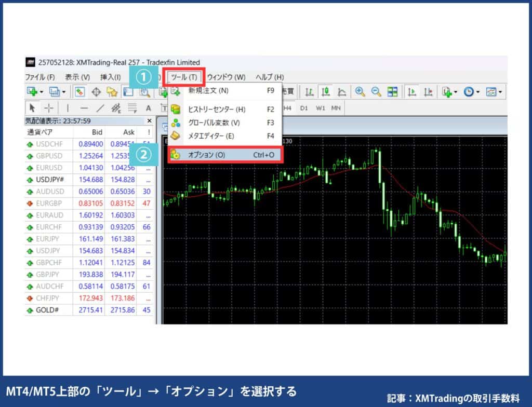Select オプション (O) in Tools menu

(225, 155)
